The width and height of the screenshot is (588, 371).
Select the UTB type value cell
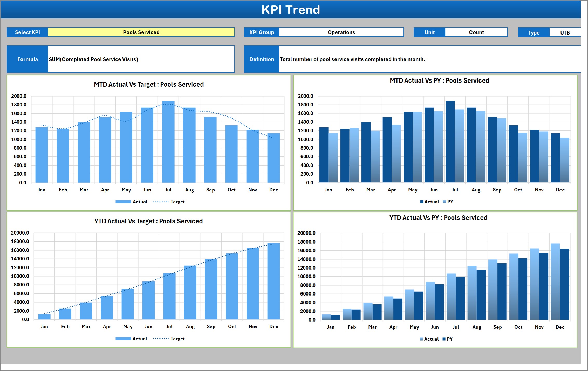click(x=565, y=32)
